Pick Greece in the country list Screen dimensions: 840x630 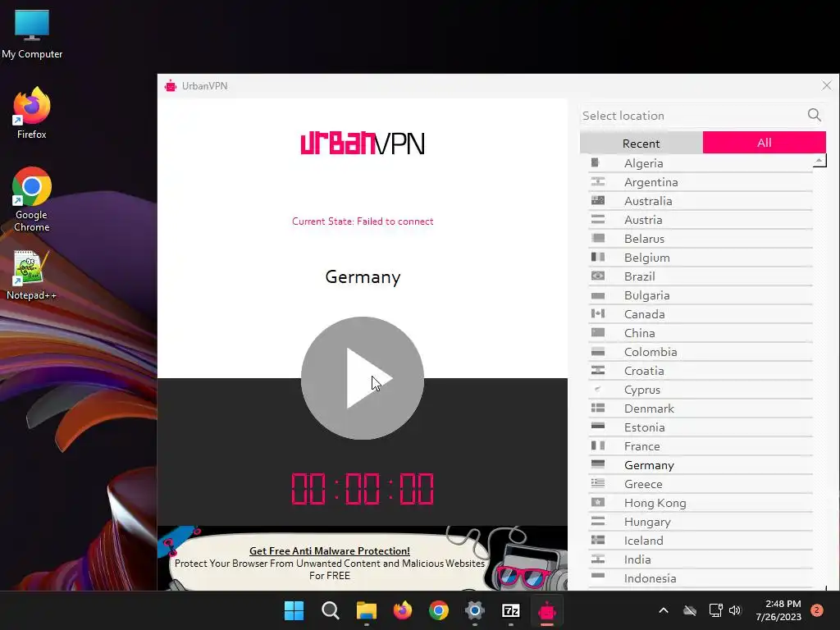coord(701,484)
